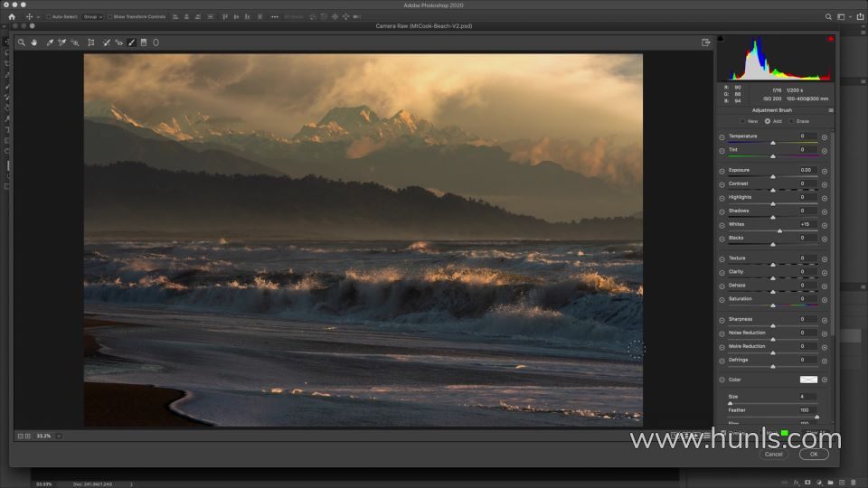The height and width of the screenshot is (488, 868).
Task: Click the zoom out minus button
Action: tap(21, 436)
